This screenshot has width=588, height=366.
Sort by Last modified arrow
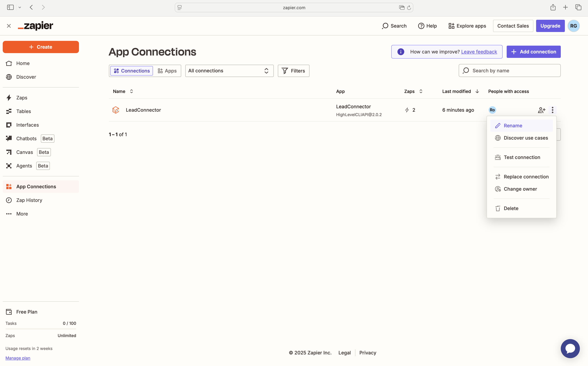pos(477,91)
